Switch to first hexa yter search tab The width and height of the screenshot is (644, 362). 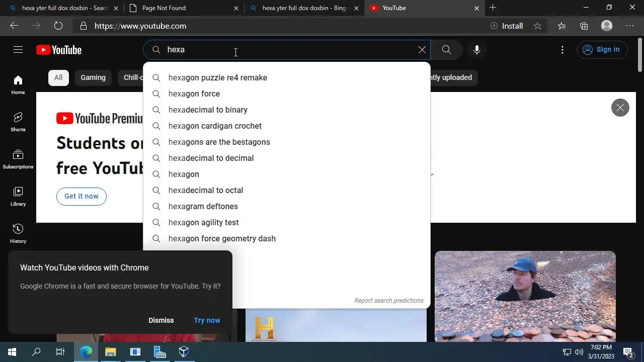click(64, 8)
